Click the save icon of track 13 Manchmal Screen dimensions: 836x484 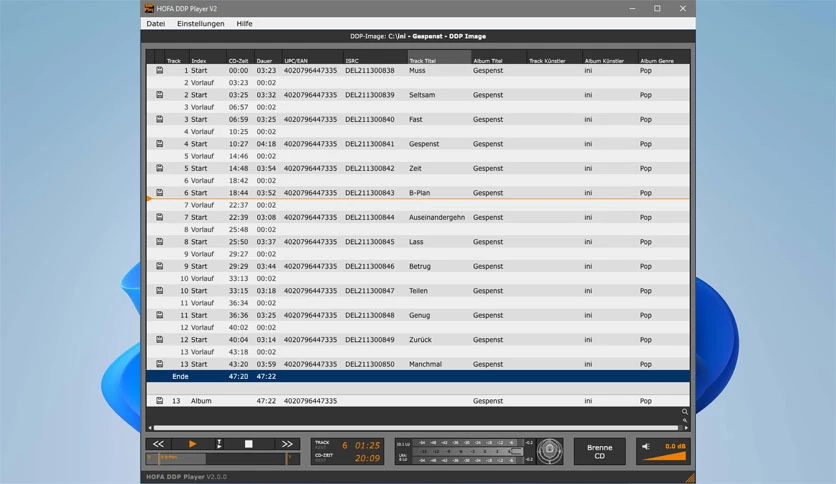159,364
